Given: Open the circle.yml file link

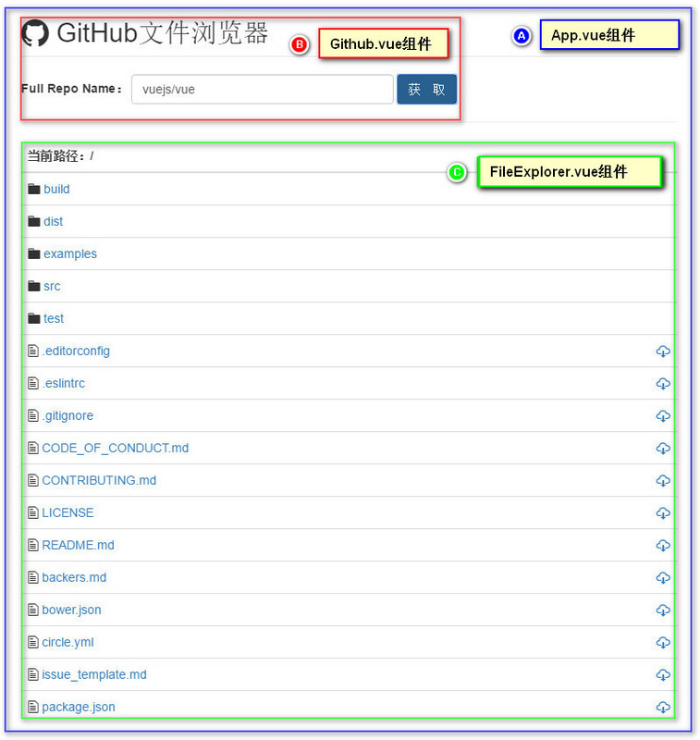Looking at the screenshot, I should point(68,642).
